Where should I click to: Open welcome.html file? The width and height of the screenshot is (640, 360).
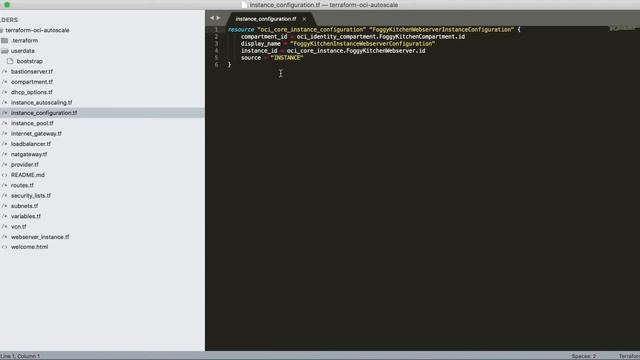(x=29, y=247)
